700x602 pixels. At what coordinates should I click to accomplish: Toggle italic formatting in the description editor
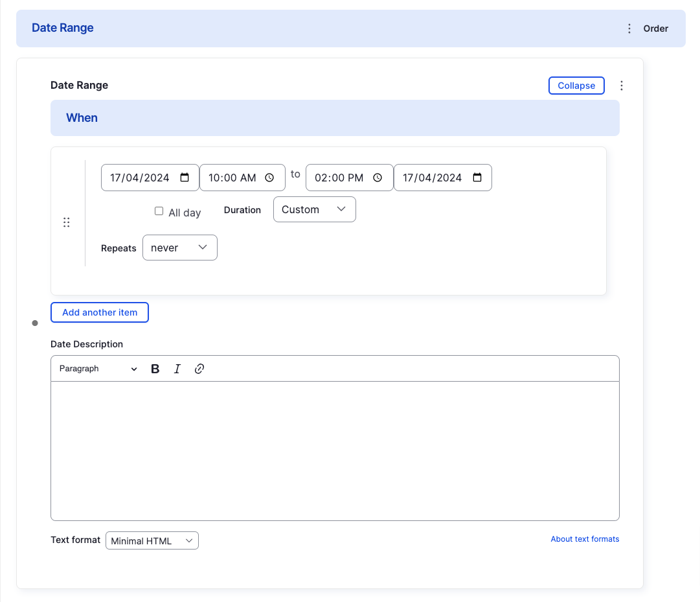pyautogui.click(x=177, y=368)
